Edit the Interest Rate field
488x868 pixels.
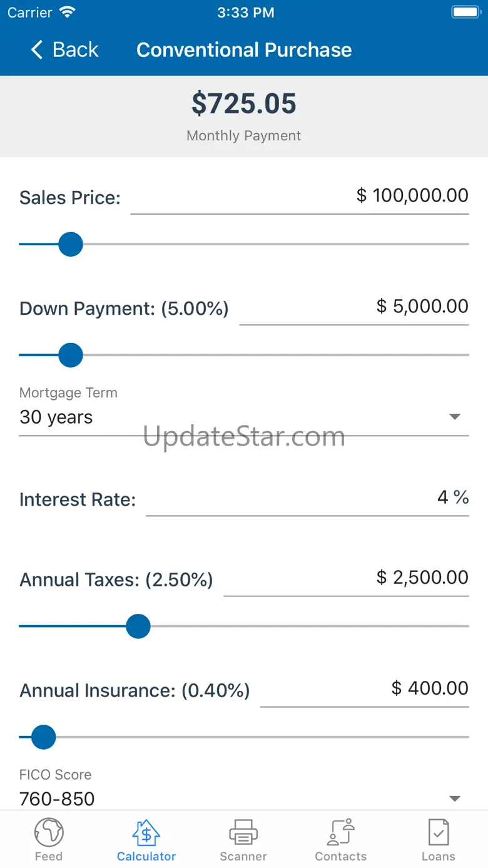coord(307,498)
